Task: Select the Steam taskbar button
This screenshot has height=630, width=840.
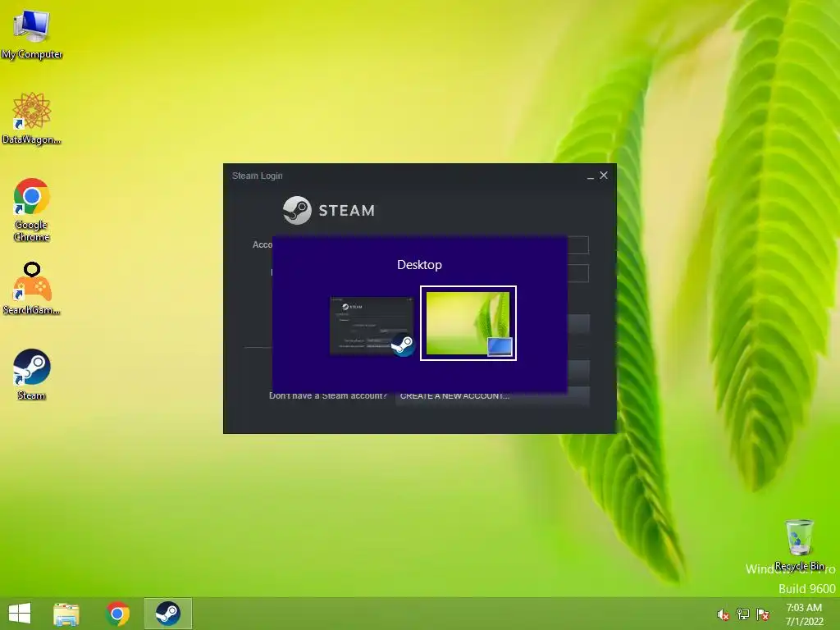Action: (x=167, y=614)
